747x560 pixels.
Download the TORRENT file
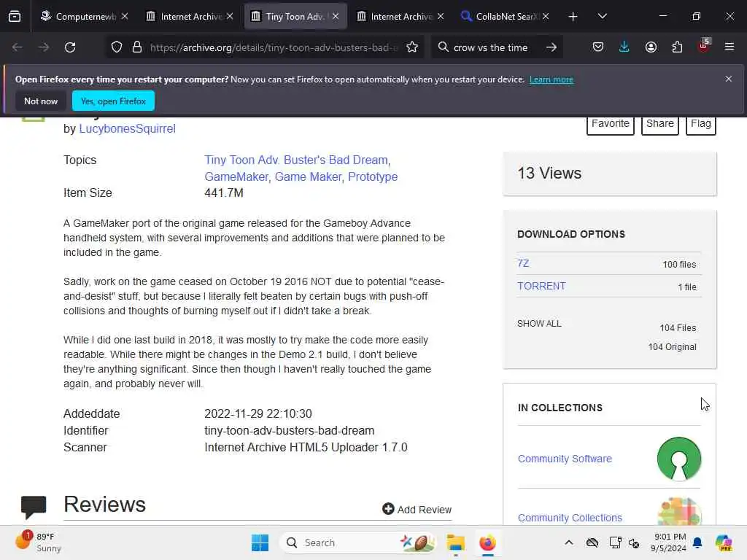tap(542, 286)
